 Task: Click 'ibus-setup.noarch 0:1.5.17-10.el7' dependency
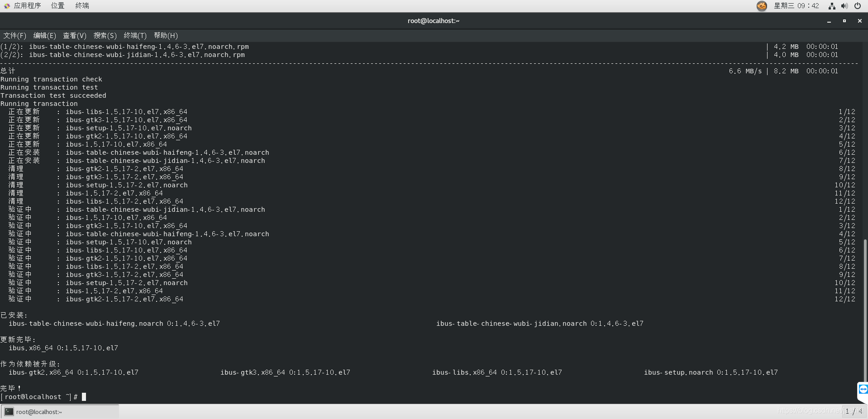pos(711,372)
